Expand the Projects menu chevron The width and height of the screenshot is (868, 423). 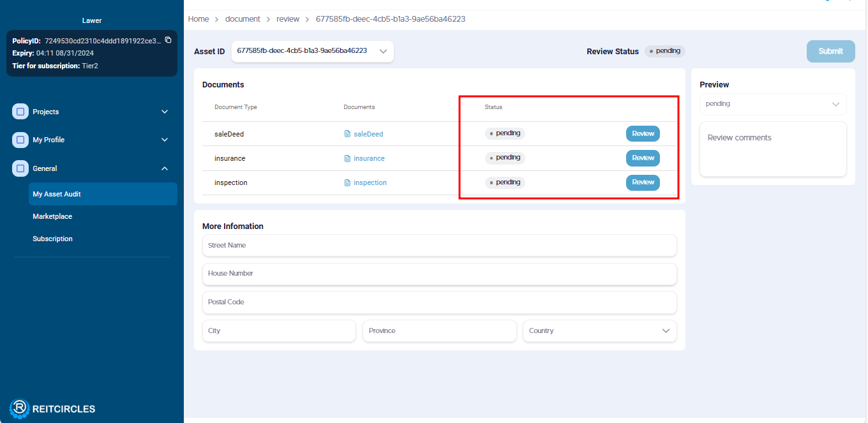[x=165, y=112]
